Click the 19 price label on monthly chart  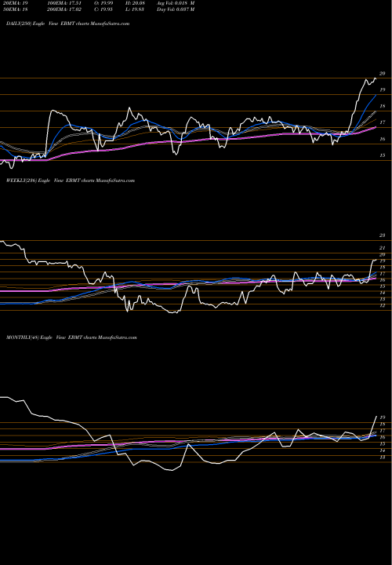point(383,417)
